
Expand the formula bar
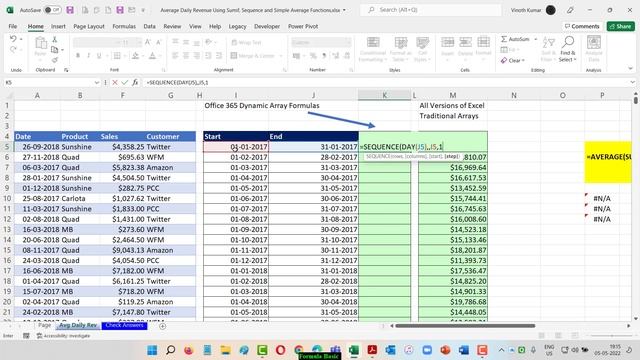(632, 82)
